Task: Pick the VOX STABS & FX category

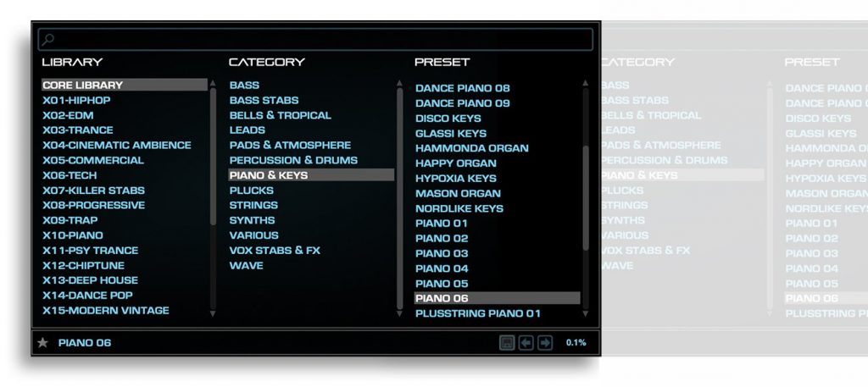Action: point(276,251)
